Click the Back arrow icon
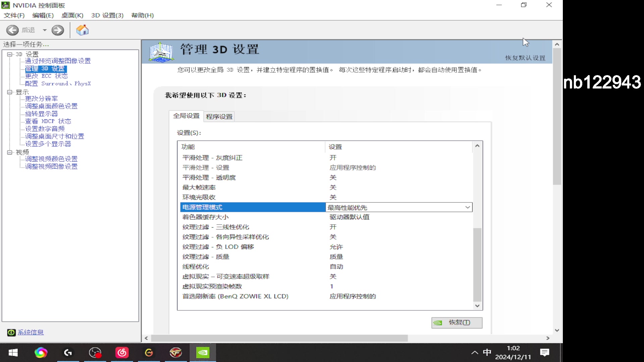Image resolution: width=644 pixels, height=362 pixels. [12, 30]
